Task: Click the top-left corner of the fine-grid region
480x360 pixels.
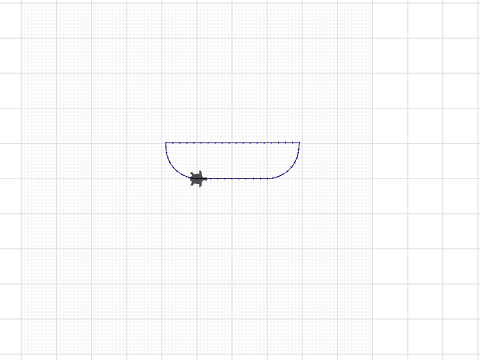Action: (x=22, y=3)
